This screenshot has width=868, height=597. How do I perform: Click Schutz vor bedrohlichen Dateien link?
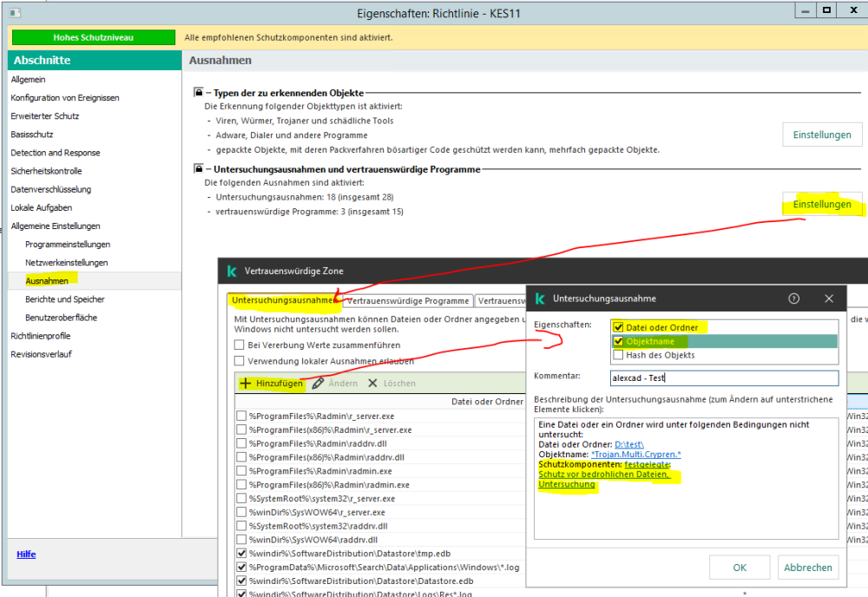click(x=604, y=474)
